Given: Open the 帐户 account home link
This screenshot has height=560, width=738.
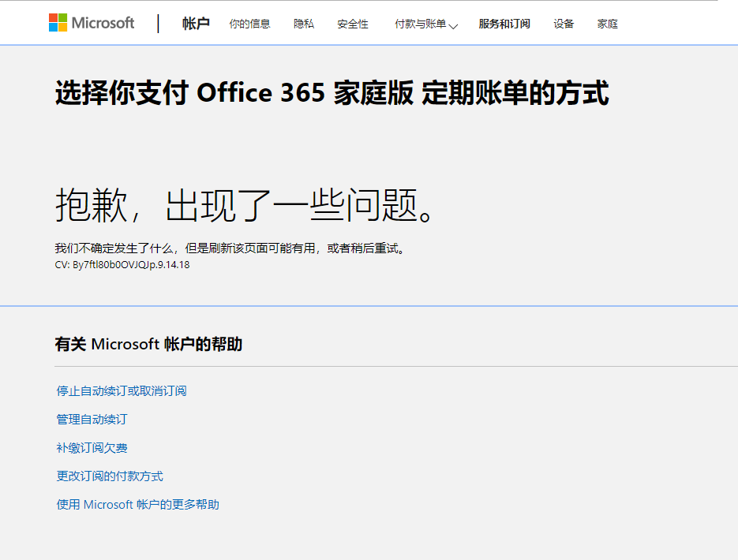Looking at the screenshot, I should coord(197,24).
